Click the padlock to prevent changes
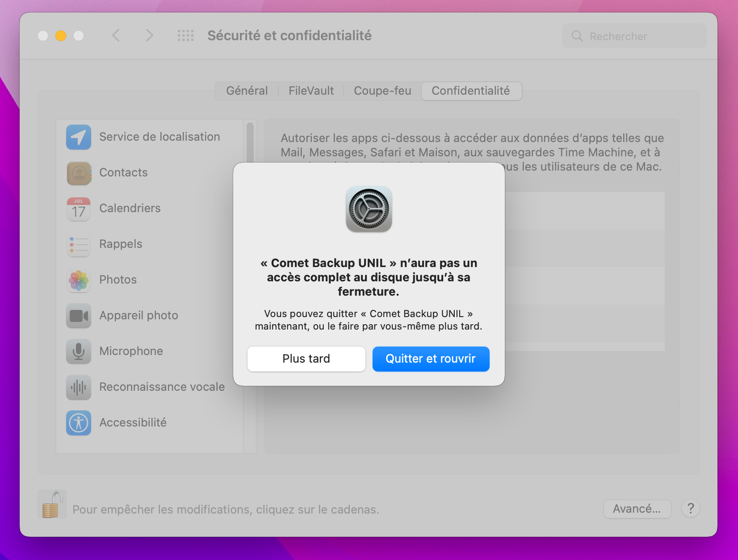 (x=52, y=505)
